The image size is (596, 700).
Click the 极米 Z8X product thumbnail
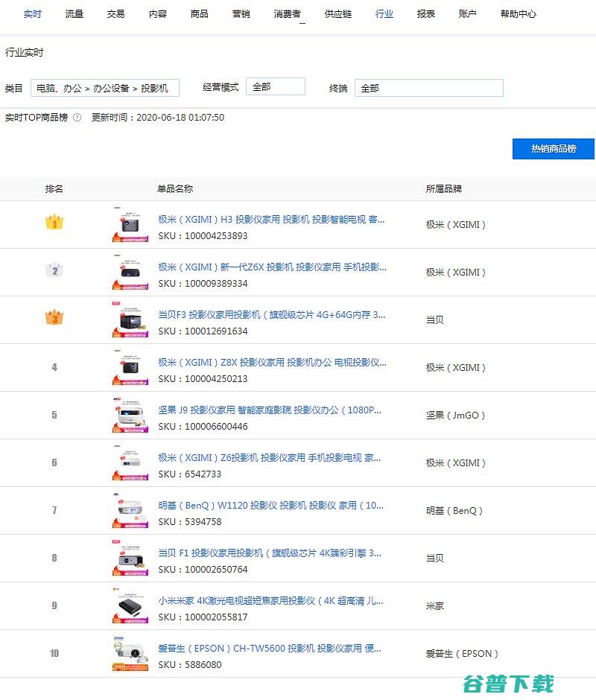coord(130,367)
